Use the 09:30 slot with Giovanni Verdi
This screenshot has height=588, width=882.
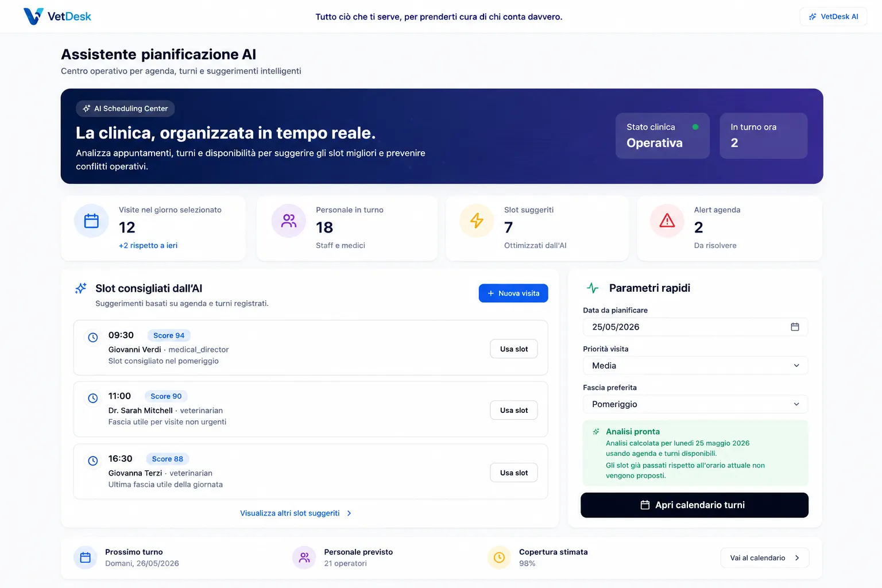pos(514,349)
